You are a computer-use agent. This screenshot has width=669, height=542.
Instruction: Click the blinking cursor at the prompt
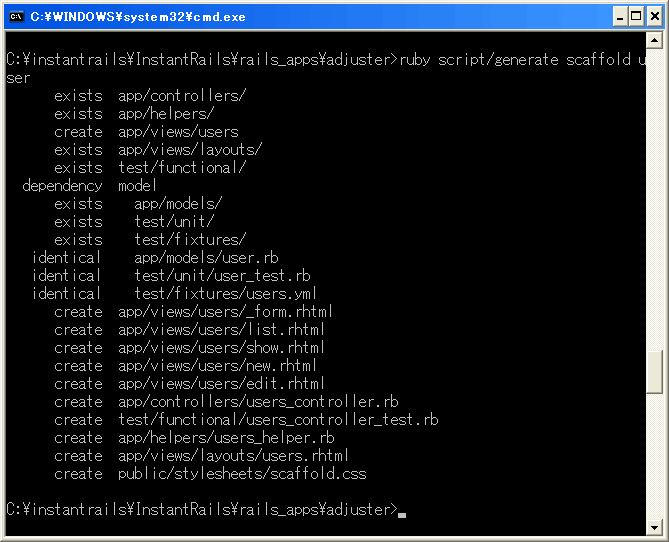coord(401,515)
